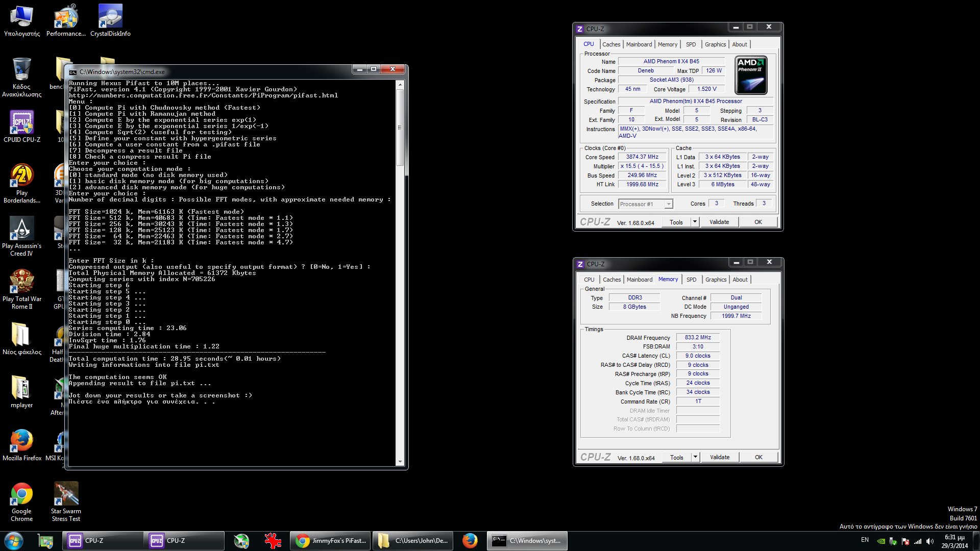Click the DRAM Frequency value 833.2 MHz
This screenshot has width=980, height=551.
698,338
